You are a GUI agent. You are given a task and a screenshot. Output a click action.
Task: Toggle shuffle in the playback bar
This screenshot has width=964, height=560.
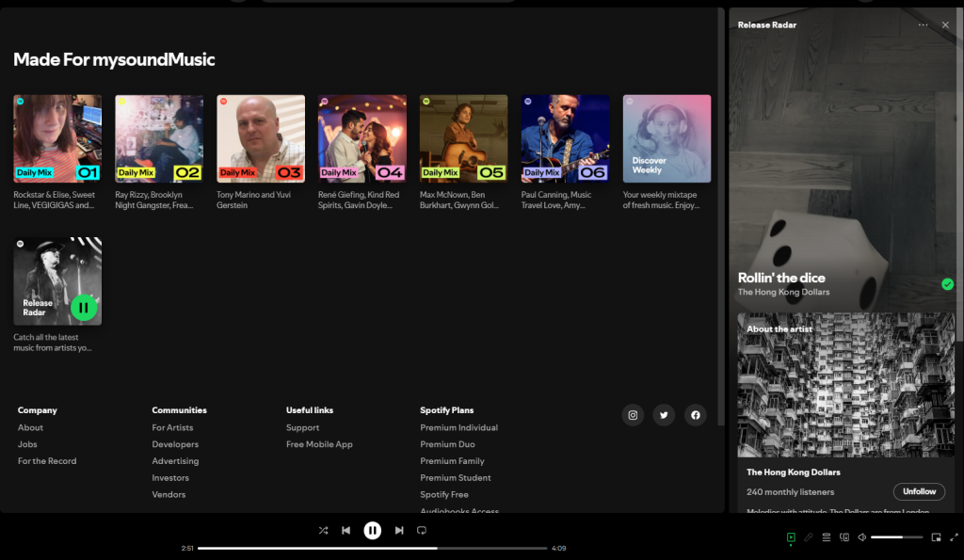click(324, 530)
